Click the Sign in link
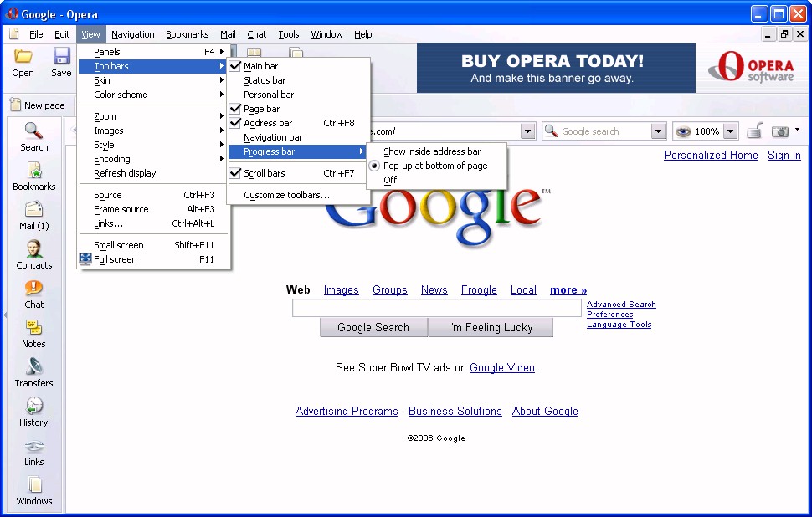Image resolution: width=812 pixels, height=517 pixels. [784, 156]
